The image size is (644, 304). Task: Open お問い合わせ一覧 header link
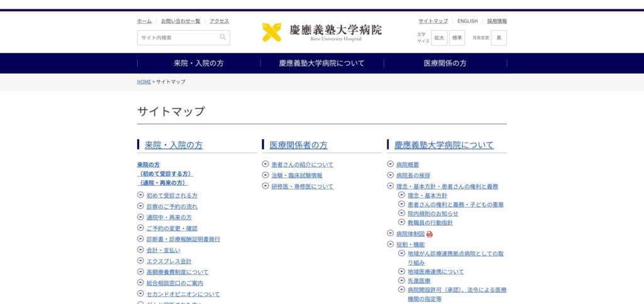pyautogui.click(x=180, y=21)
